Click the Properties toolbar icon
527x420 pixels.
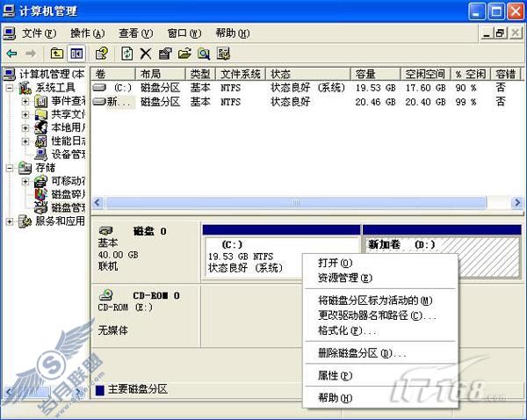tap(165, 54)
